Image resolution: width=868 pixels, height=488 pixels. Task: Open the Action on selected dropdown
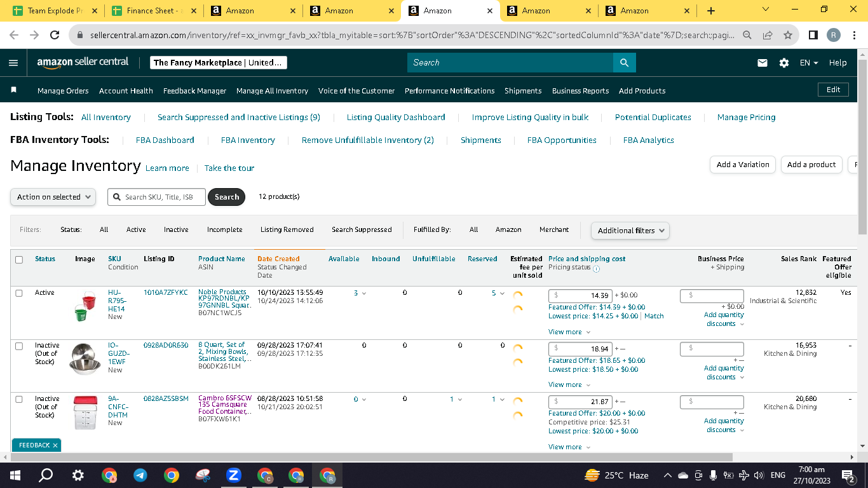(53, 197)
